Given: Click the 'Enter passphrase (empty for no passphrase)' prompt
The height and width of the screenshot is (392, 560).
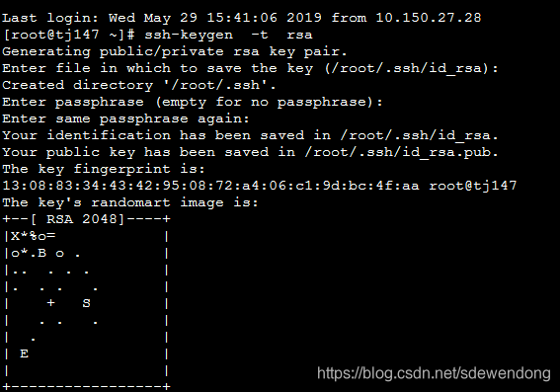Looking at the screenshot, I should 193,102.
